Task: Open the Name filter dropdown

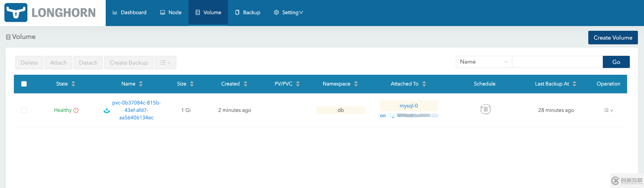Action: point(484,62)
